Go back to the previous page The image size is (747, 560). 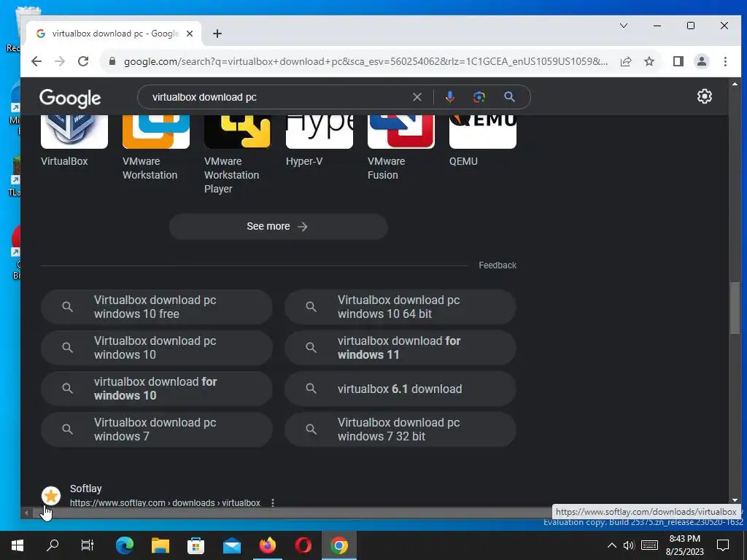tap(36, 61)
